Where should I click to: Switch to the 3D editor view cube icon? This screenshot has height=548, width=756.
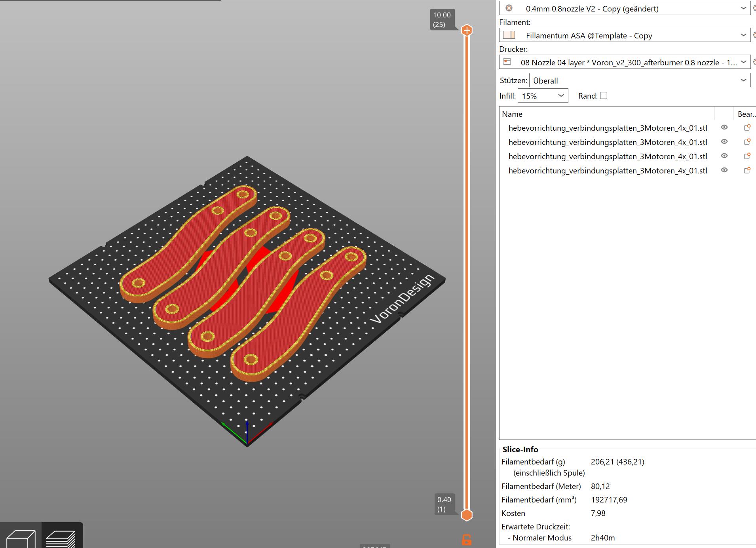click(x=21, y=538)
